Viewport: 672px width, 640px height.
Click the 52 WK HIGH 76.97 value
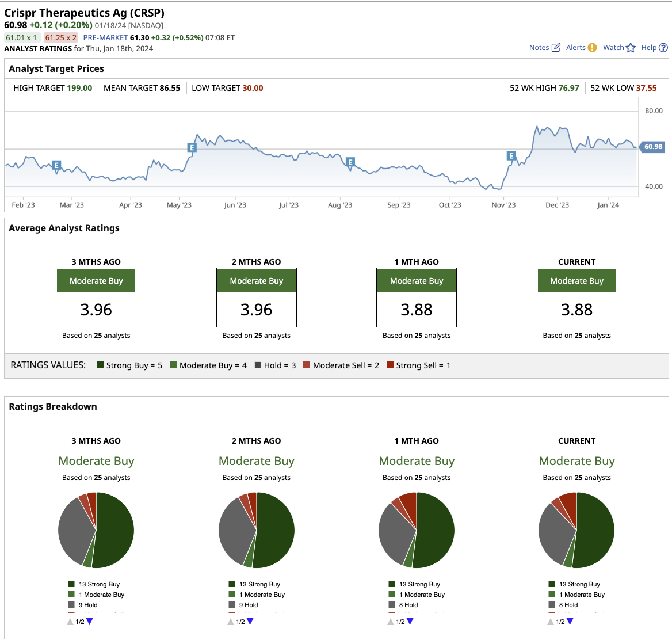568,88
